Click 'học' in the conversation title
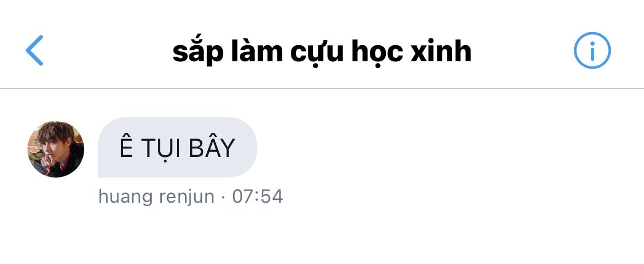This screenshot has width=644, height=264. pos(377,53)
